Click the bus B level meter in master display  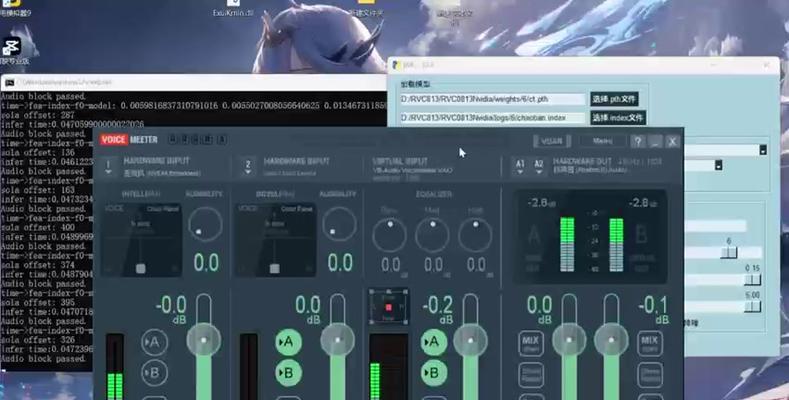tap(616, 245)
